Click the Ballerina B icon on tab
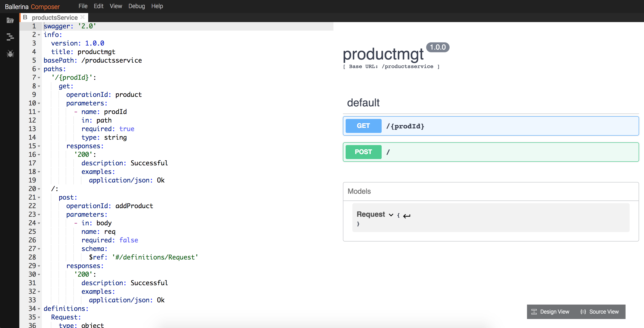 25,17
